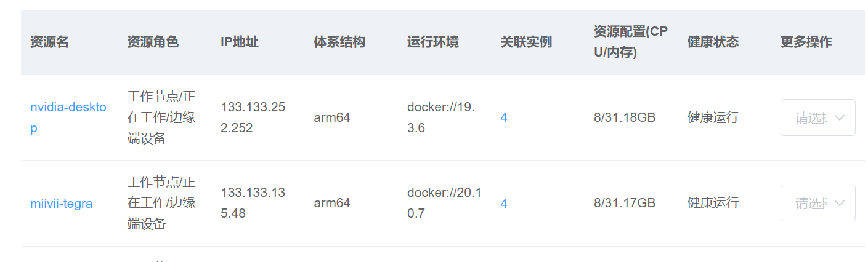
Task: Click associated instances count for miivii-tegra
Action: click(504, 204)
